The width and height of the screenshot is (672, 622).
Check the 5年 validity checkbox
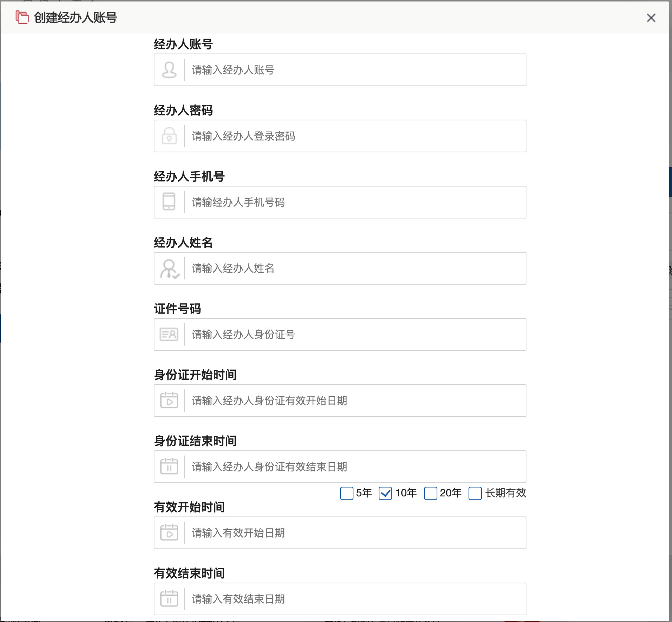coord(347,493)
